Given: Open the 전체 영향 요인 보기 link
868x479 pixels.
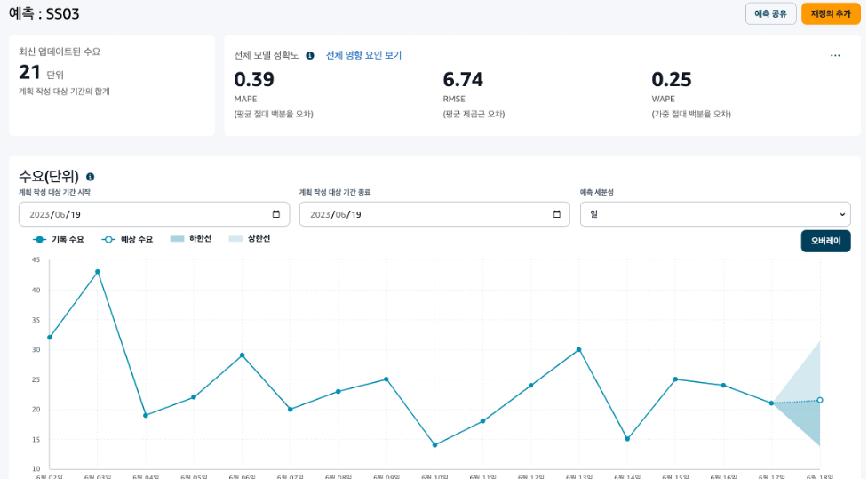Looking at the screenshot, I should (x=363, y=55).
